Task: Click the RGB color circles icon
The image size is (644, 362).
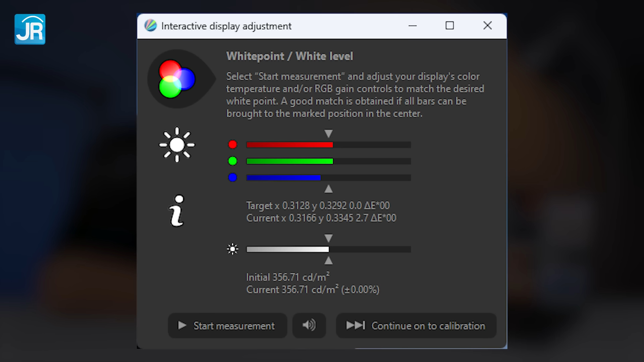Action: click(x=177, y=79)
